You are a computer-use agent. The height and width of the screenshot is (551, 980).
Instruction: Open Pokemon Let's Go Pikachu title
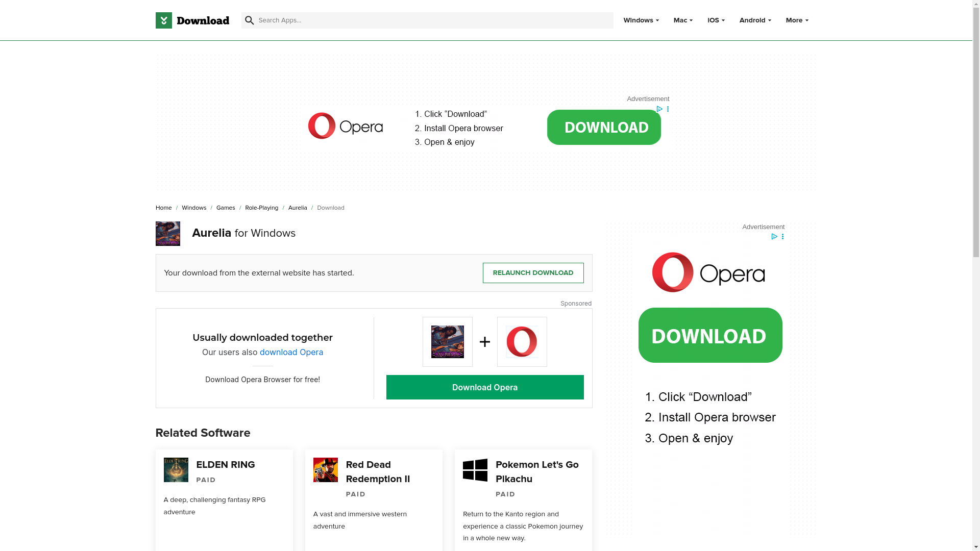537,472
